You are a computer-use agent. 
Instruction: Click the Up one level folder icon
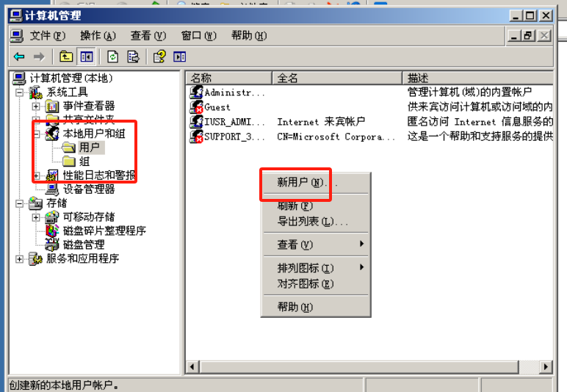point(66,57)
